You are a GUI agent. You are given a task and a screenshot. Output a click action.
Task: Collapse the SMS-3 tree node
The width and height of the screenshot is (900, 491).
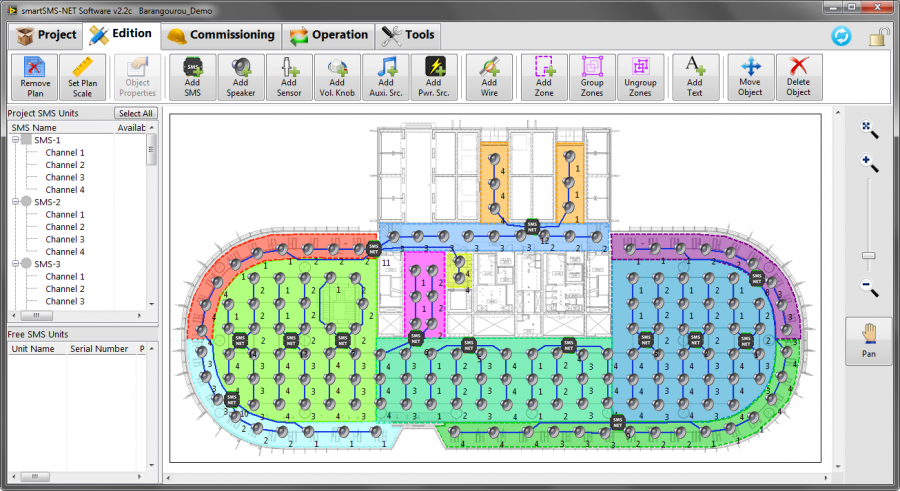[15, 264]
